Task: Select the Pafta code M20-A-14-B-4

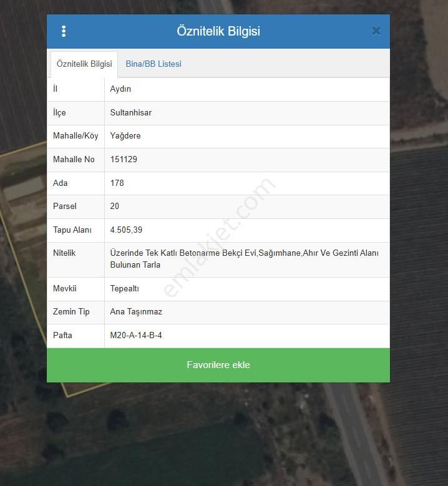Action: [x=136, y=336]
